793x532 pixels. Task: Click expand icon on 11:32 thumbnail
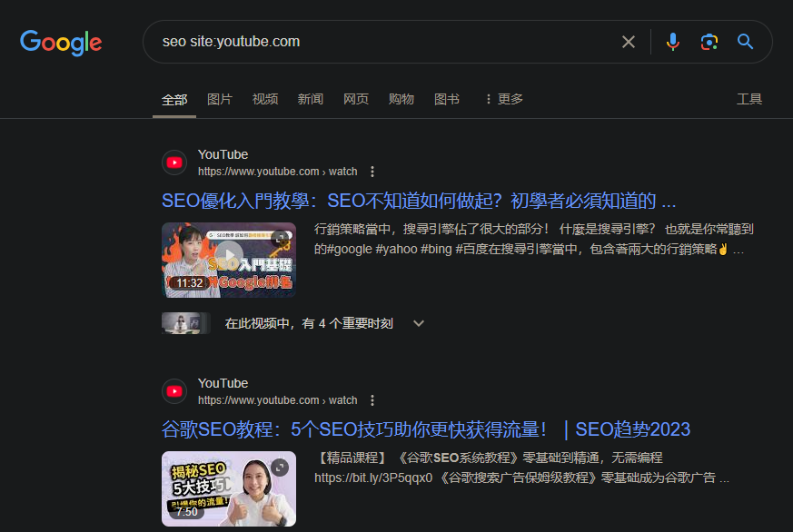280,239
